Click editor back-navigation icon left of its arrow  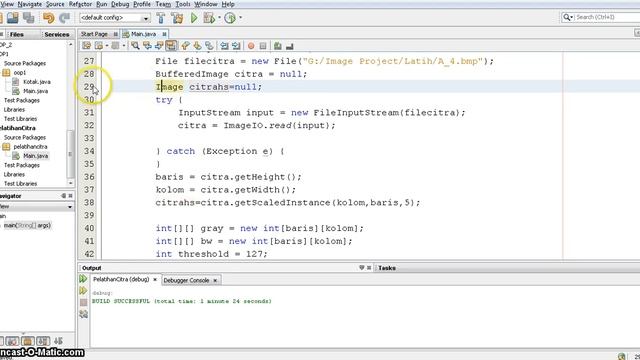tap(98, 46)
